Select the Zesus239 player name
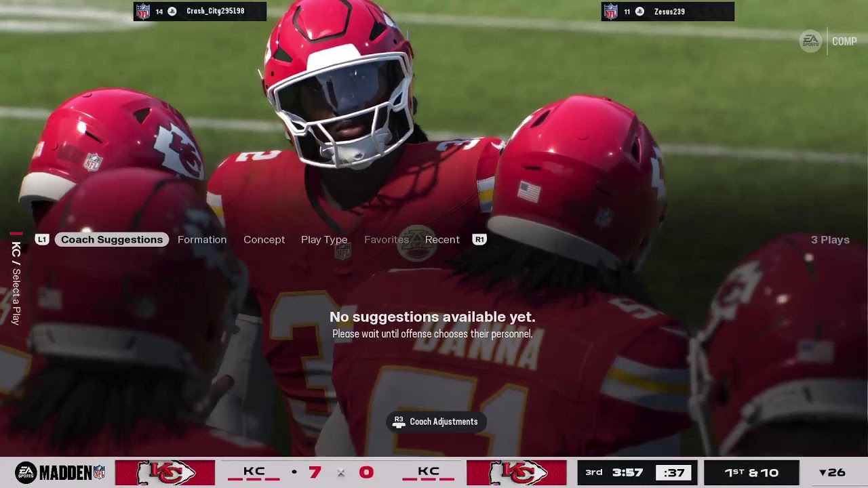Screen dimensions: 868x488 tap(669, 12)
